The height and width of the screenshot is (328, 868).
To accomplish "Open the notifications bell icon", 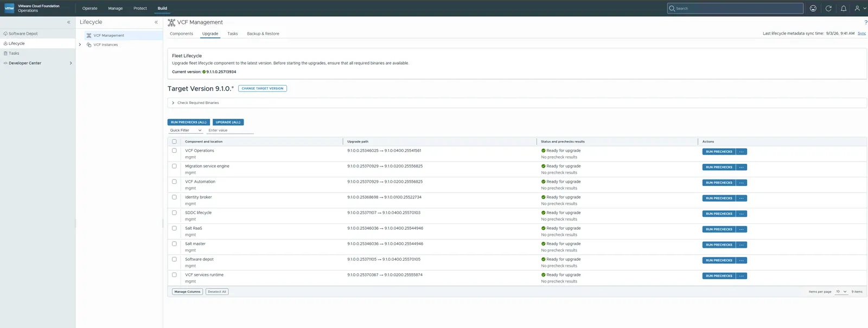I will point(844,8).
